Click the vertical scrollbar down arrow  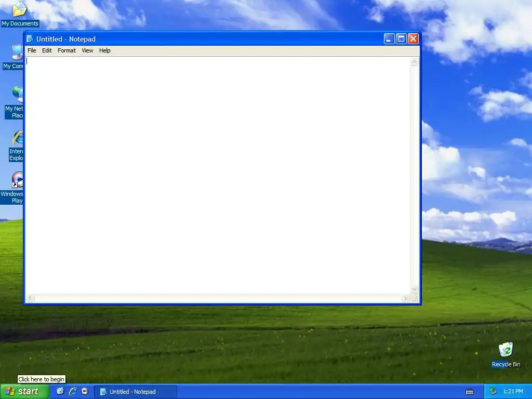coord(414,289)
